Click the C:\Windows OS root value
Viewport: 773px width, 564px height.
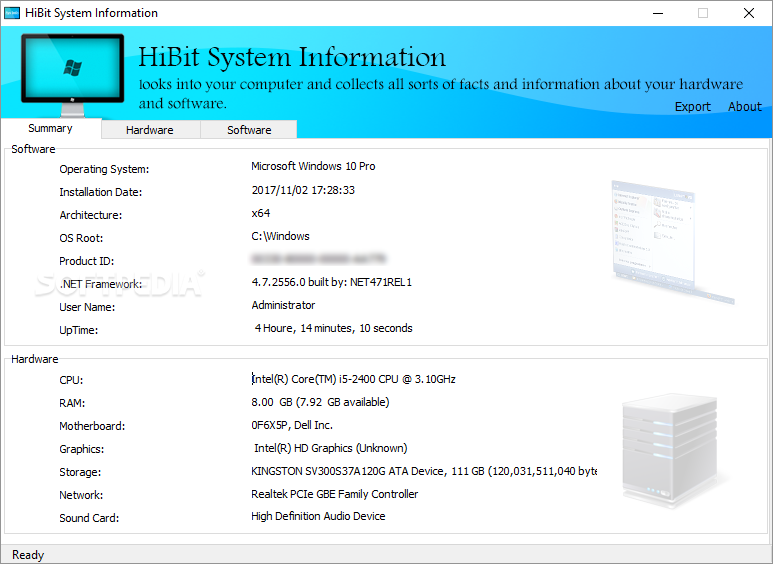pyautogui.click(x=280, y=236)
